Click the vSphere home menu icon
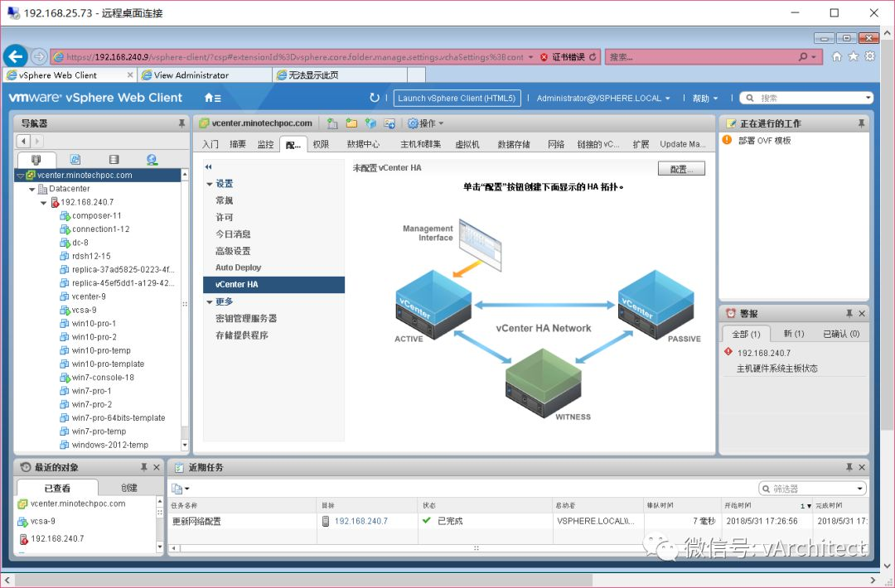This screenshot has height=588, width=895. 213,98
